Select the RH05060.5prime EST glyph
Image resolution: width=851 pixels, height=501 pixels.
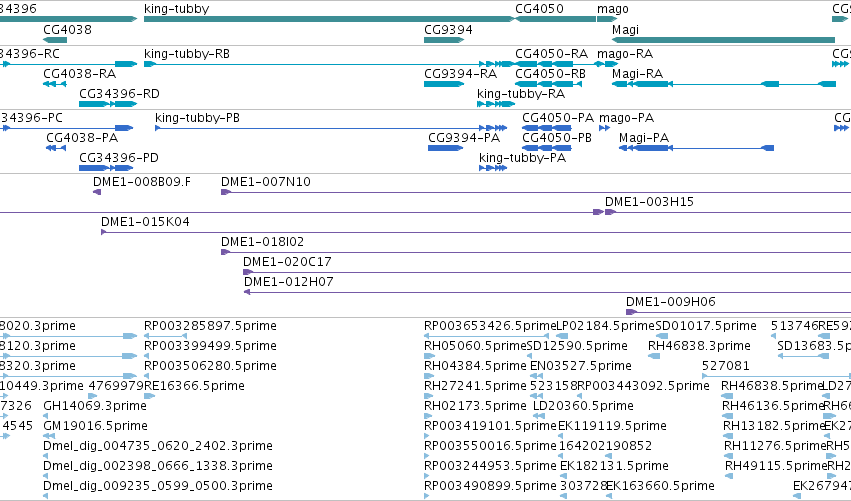[429, 356]
